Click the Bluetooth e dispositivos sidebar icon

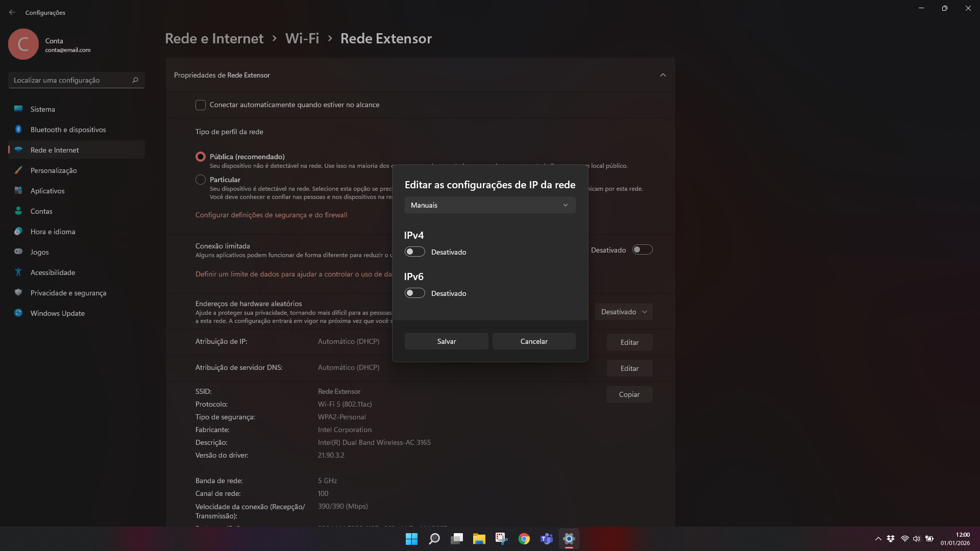(18, 130)
